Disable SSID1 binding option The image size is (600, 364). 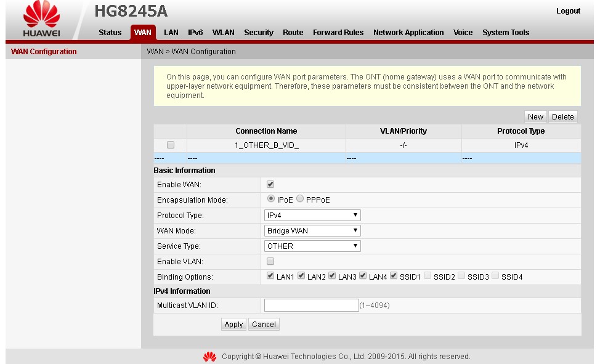[x=394, y=276]
